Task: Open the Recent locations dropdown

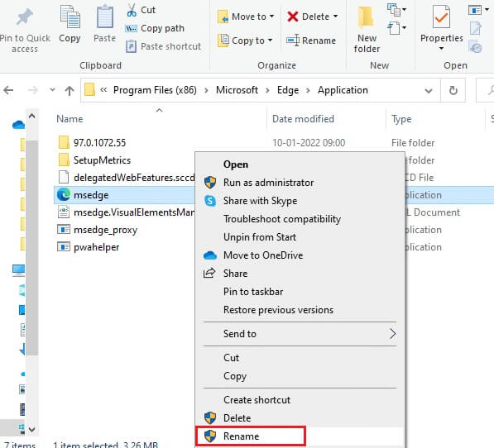Action: point(52,90)
